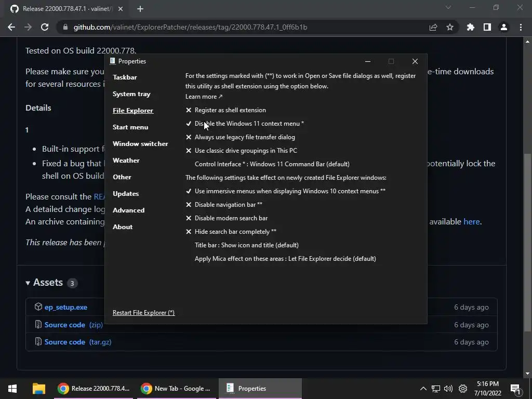The width and height of the screenshot is (532, 399).
Task: Select Advanced in Properties sidebar
Action: pos(129,210)
